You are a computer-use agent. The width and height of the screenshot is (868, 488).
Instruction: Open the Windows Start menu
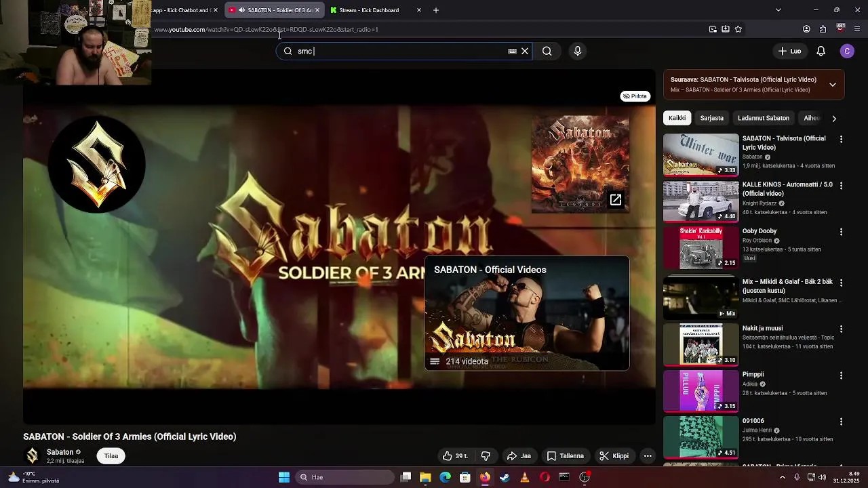284,477
